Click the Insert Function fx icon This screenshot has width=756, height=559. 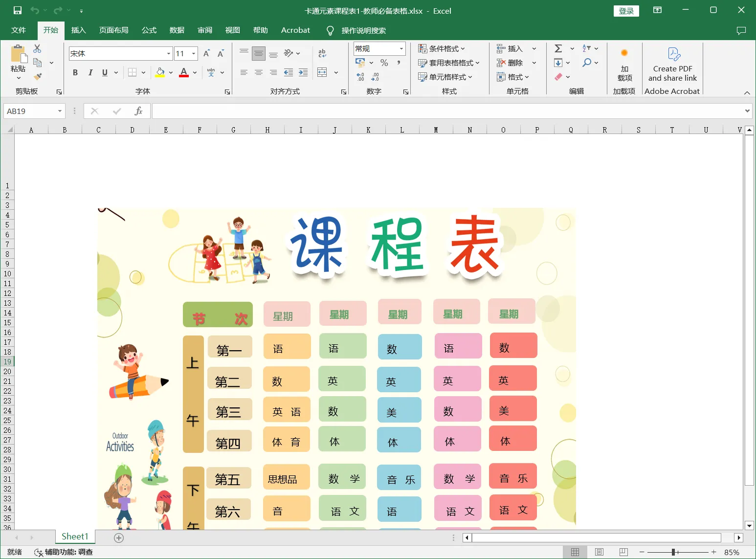tap(138, 111)
